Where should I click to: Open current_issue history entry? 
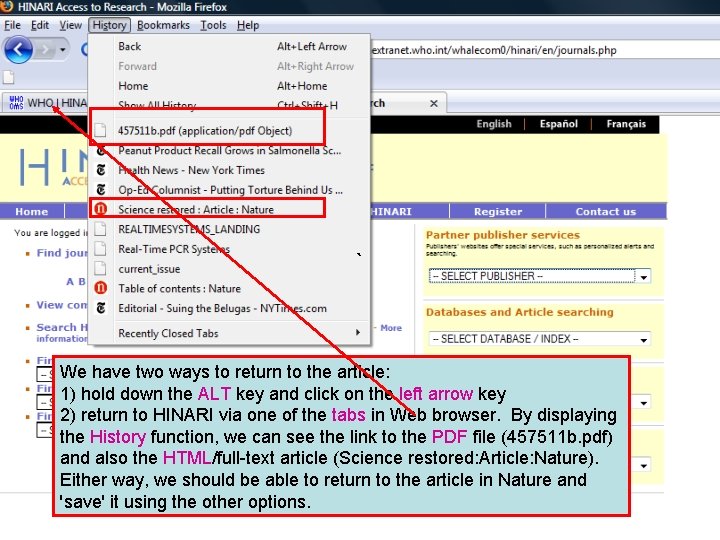click(229, 269)
